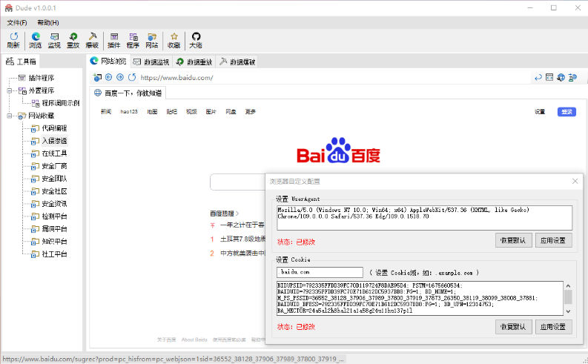Switch to the 数据爆破 tab
The height and width of the screenshot is (364, 588).
pos(237,62)
